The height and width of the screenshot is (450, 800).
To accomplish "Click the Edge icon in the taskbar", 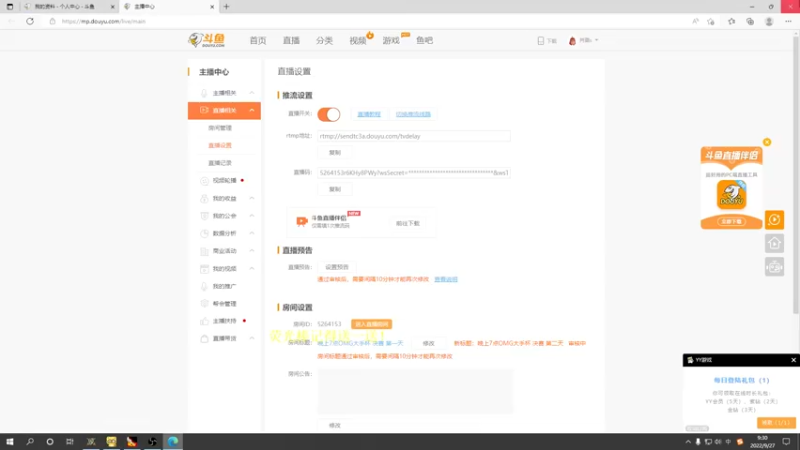I will coord(173,442).
